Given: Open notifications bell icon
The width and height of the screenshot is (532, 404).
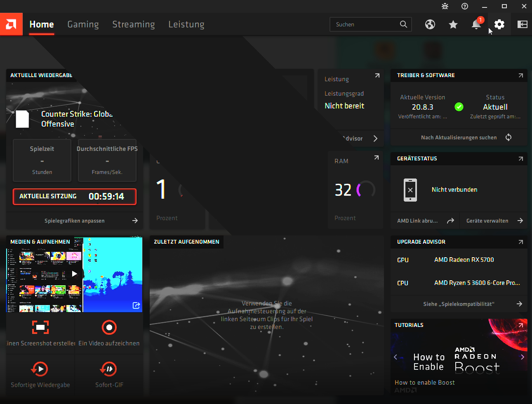Looking at the screenshot, I should pyautogui.click(x=476, y=24).
